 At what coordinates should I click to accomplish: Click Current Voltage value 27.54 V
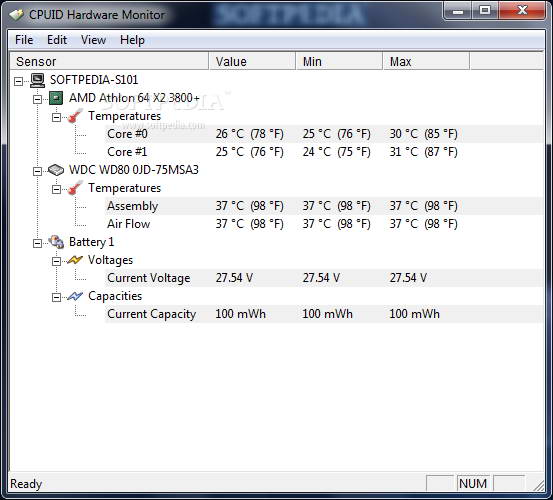coord(234,278)
